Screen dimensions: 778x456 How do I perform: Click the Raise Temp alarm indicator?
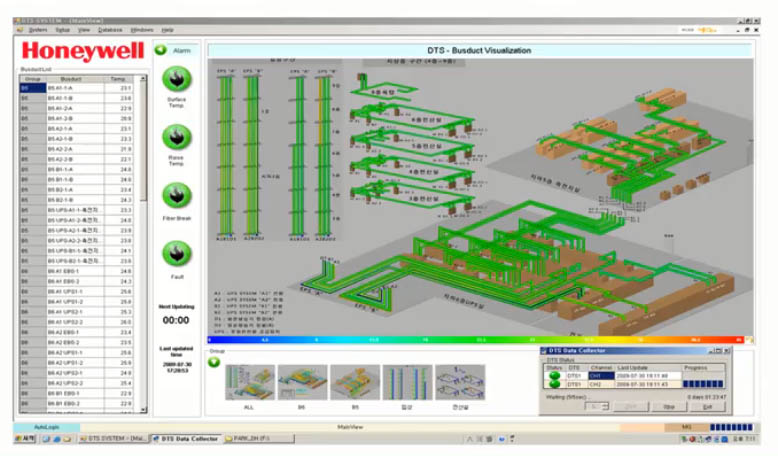point(177,137)
